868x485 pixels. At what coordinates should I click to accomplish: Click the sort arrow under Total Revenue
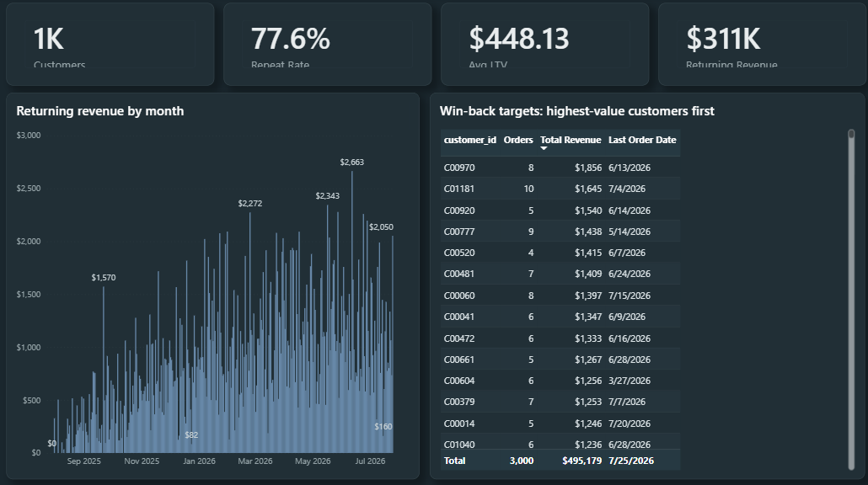point(544,148)
